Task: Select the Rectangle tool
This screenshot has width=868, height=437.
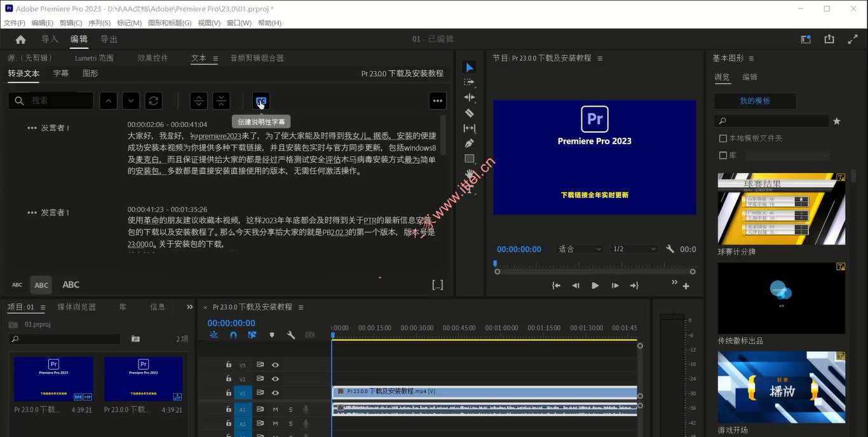Action: [470, 159]
